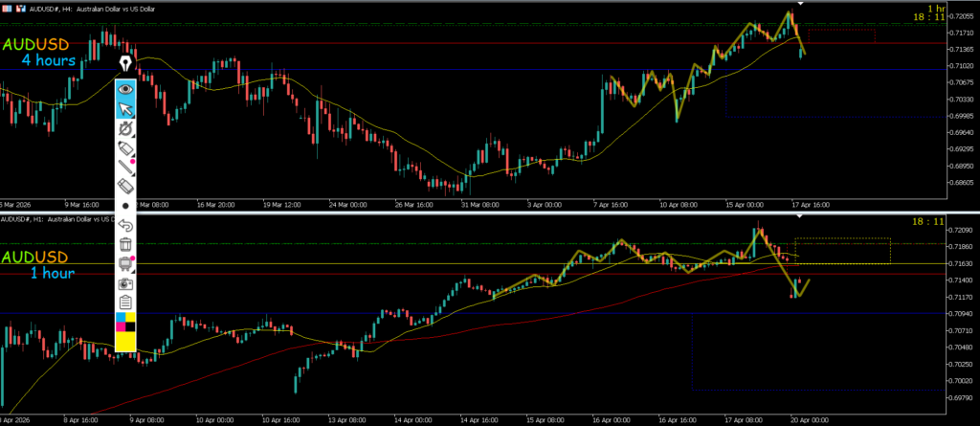This screenshot has width=980, height=426.
Task: Pick the magenta color swatch
Action: click(120, 326)
